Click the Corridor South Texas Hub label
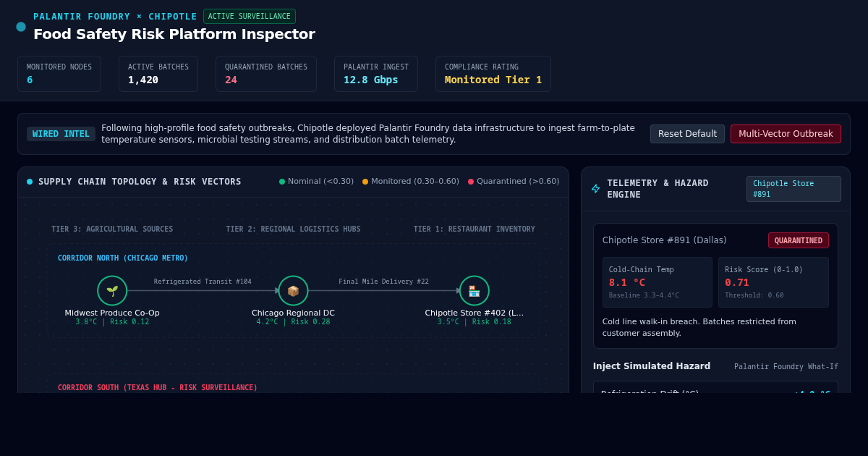 158,388
